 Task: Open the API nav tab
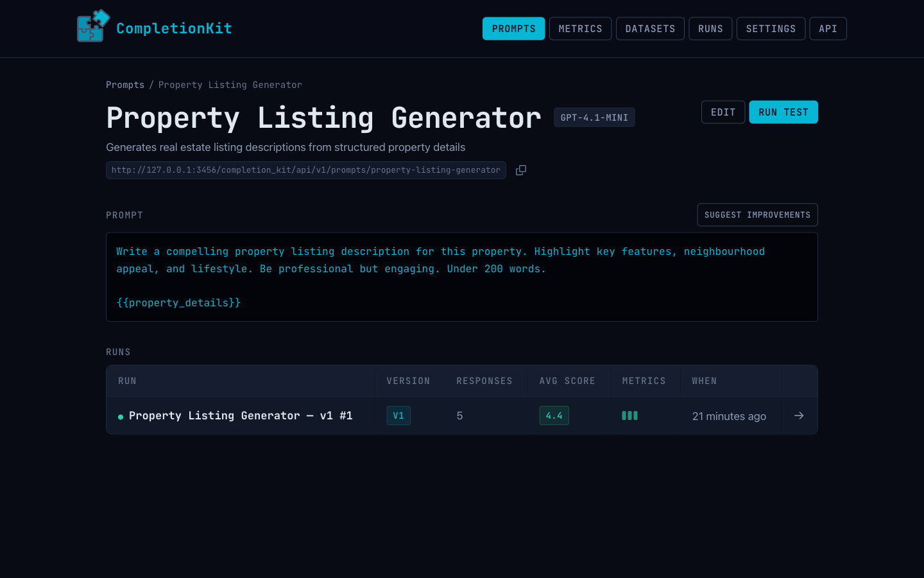(x=828, y=28)
